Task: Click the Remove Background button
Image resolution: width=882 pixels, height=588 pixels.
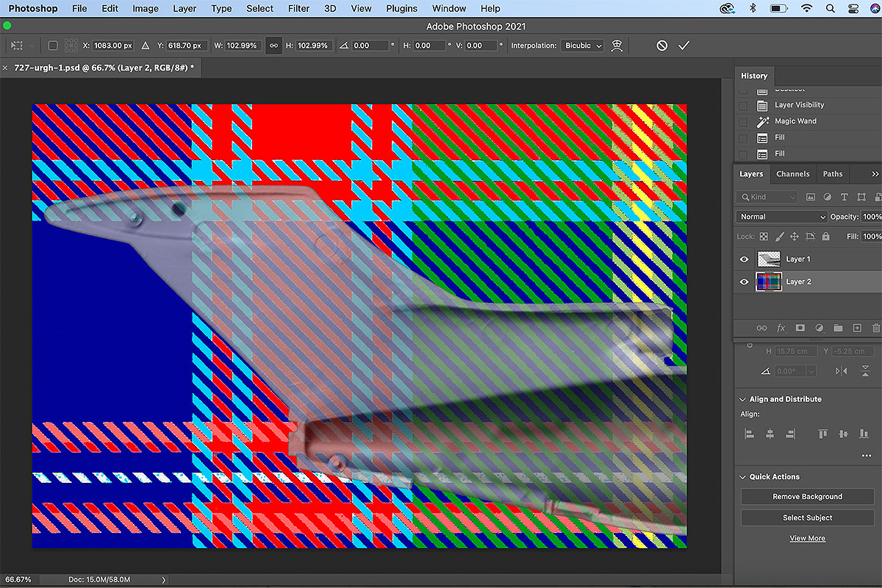Action: [807, 497]
